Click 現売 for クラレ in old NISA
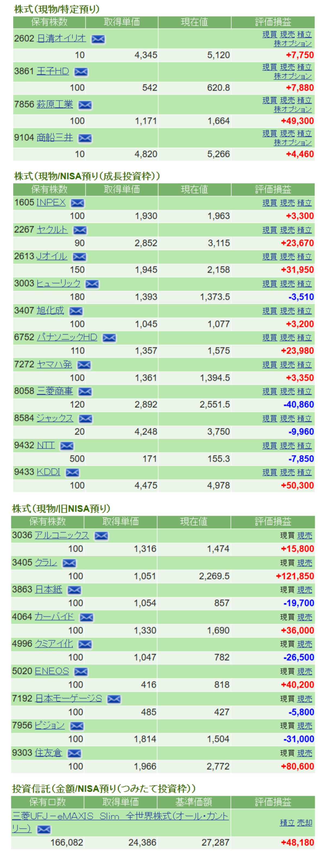The width and height of the screenshot is (326, 868). point(304,563)
